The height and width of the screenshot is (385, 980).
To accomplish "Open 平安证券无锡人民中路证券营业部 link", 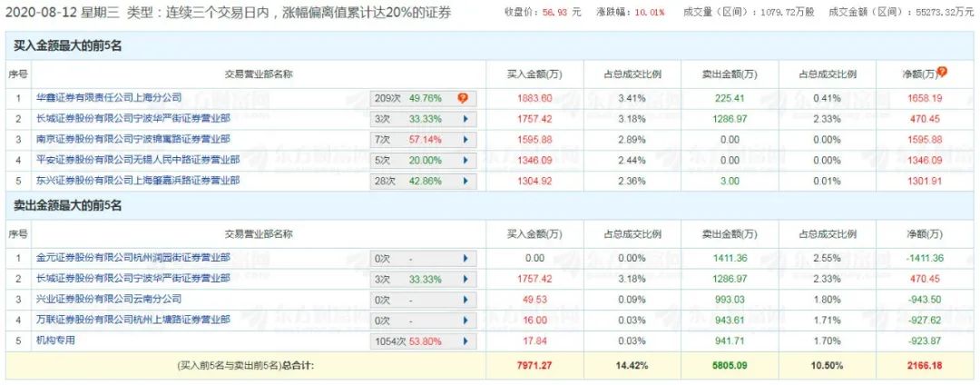I will click(x=138, y=160).
